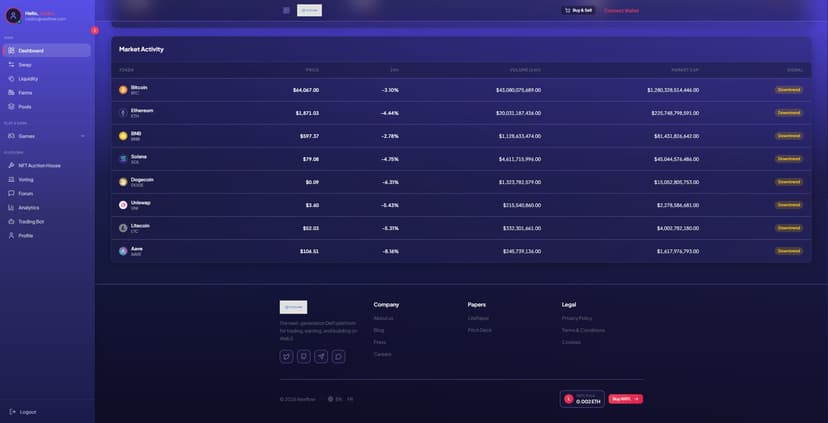Click the signal badge in Ethereum row
This screenshot has width=828, height=423.
pos(789,112)
